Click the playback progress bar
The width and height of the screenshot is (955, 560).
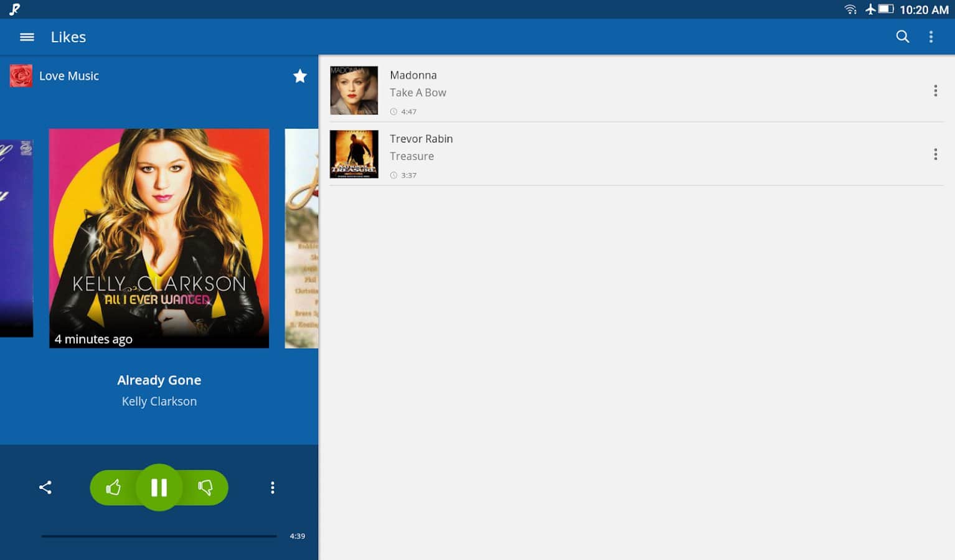(159, 536)
